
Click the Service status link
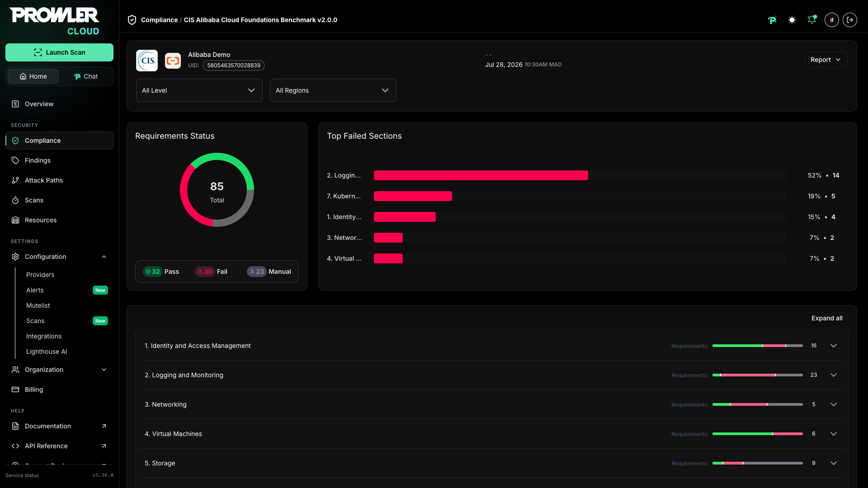(x=22, y=475)
